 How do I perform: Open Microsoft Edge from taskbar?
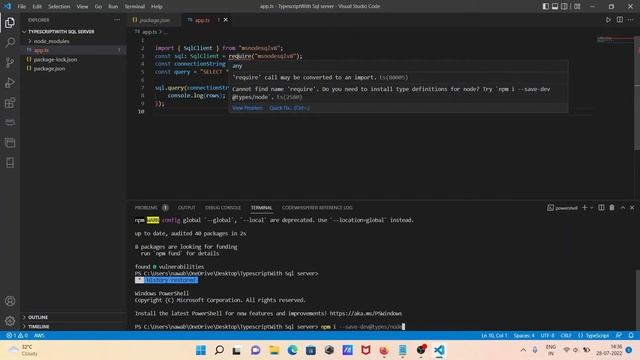point(292,350)
